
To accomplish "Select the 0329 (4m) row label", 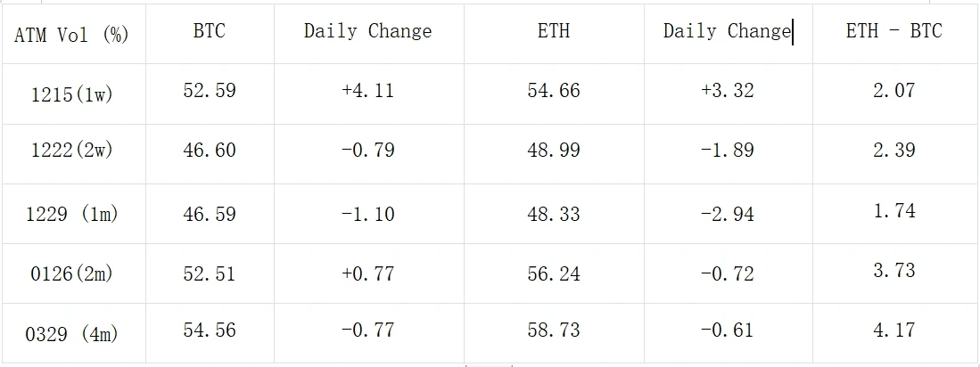I will tap(73, 334).
